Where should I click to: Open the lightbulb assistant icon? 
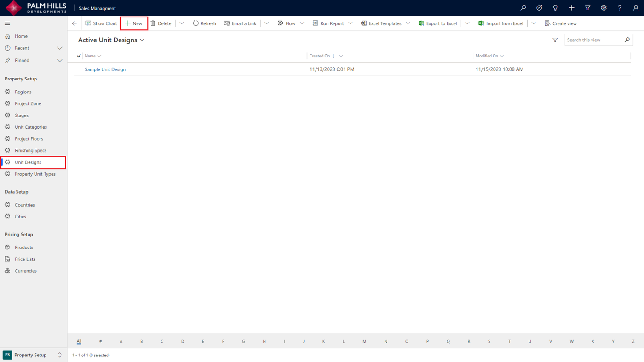click(555, 8)
